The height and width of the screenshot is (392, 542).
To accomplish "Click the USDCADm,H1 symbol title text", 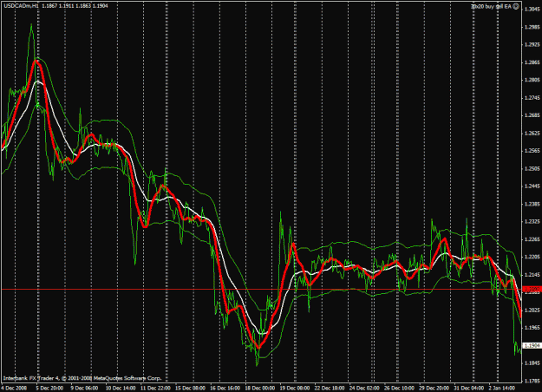I will pos(22,6).
